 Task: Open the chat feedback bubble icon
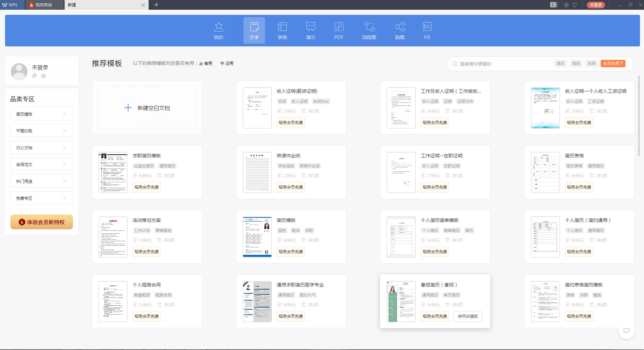pyautogui.click(x=626, y=330)
